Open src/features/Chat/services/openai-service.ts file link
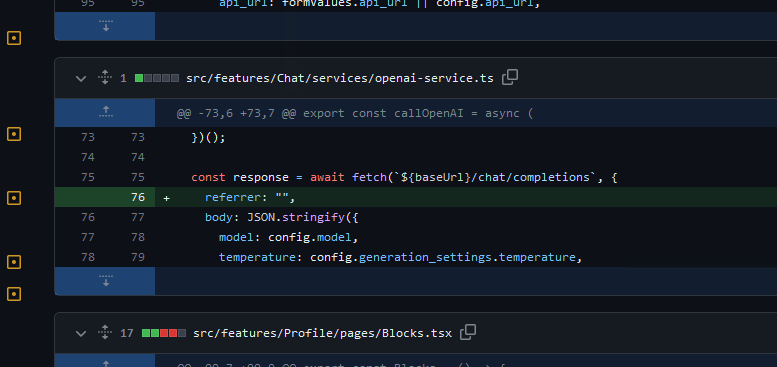Viewport: 777px width, 367px height. click(x=339, y=78)
